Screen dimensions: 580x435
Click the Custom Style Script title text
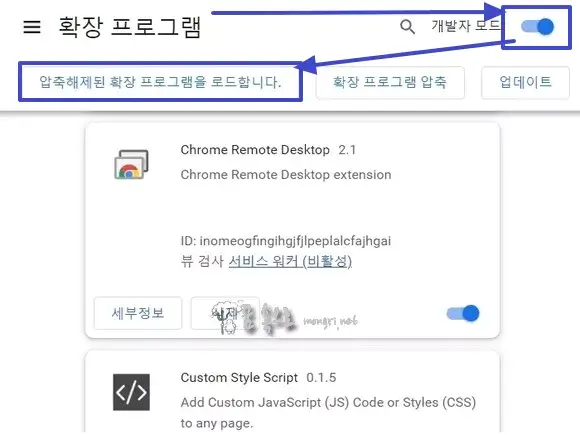pyautogui.click(x=239, y=378)
